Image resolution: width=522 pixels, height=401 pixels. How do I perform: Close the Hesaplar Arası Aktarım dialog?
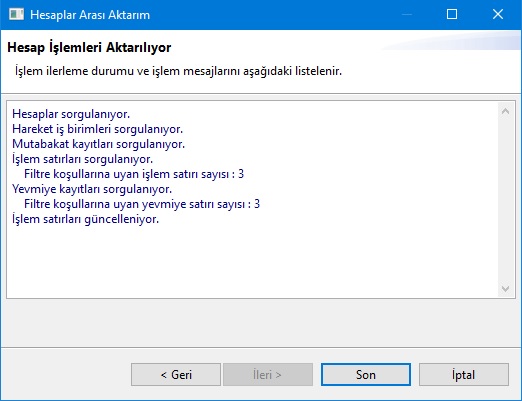point(498,14)
